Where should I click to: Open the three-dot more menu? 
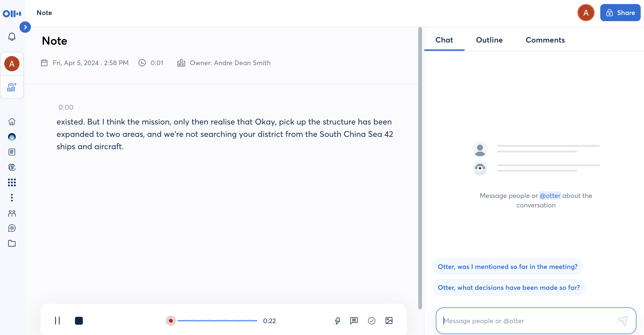click(12, 198)
